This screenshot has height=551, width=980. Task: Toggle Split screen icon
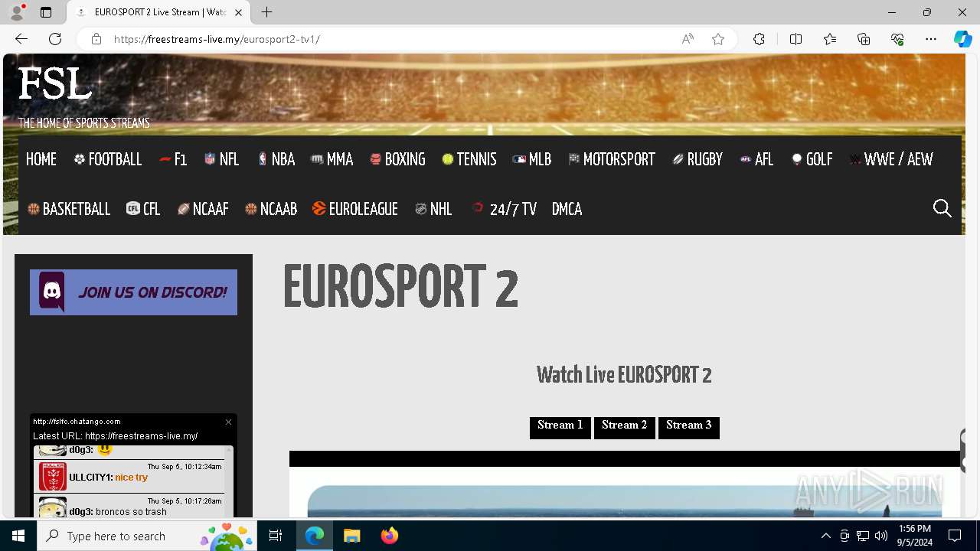795,39
